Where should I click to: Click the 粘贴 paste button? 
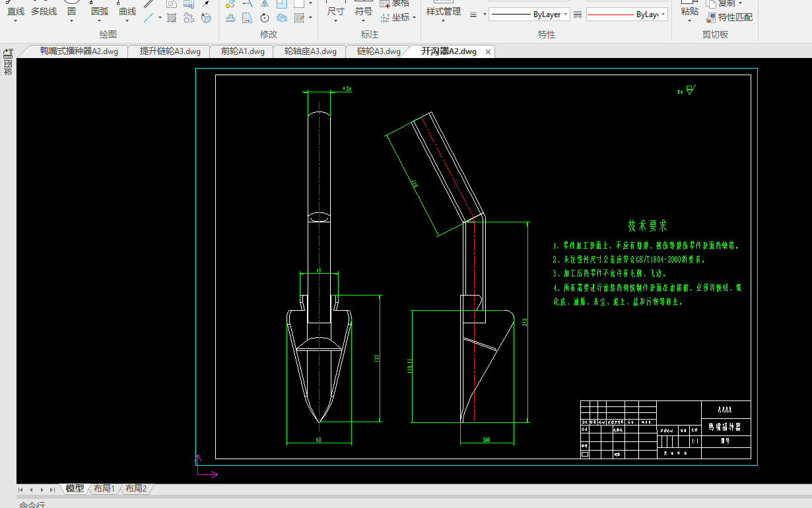tap(689, 11)
